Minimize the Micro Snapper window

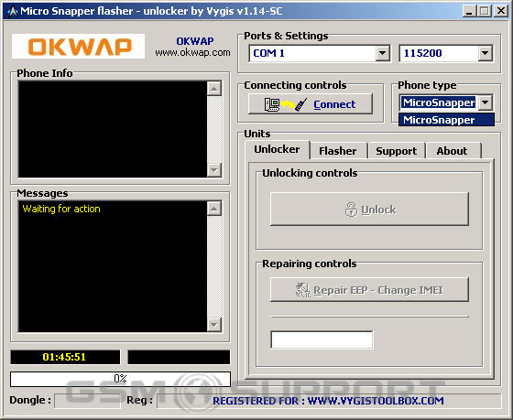[x=469, y=12]
